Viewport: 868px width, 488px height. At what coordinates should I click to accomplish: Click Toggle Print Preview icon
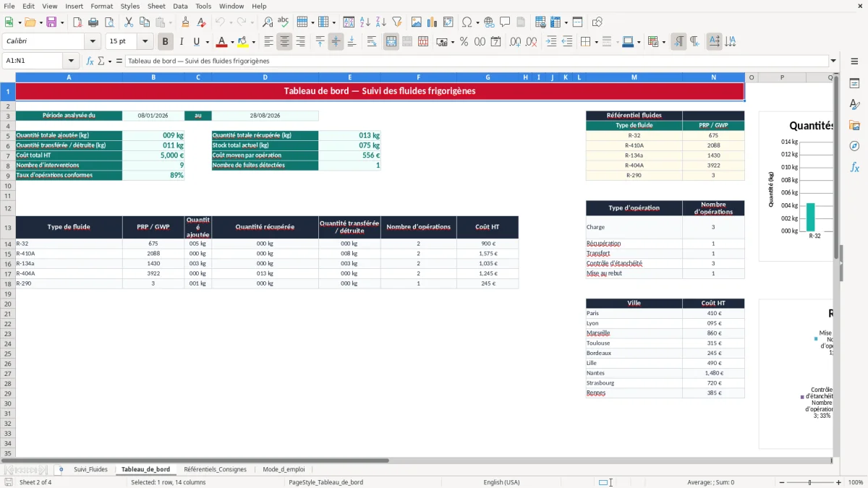(x=109, y=22)
